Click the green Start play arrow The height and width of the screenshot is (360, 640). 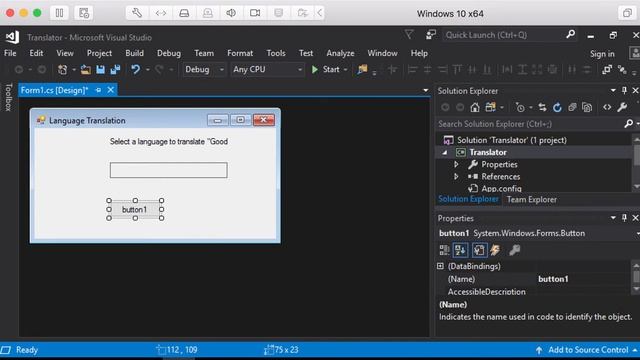(x=315, y=69)
